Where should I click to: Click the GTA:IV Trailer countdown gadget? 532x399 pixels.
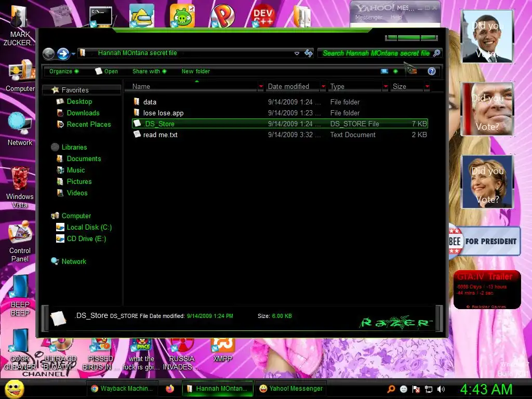[x=487, y=290]
